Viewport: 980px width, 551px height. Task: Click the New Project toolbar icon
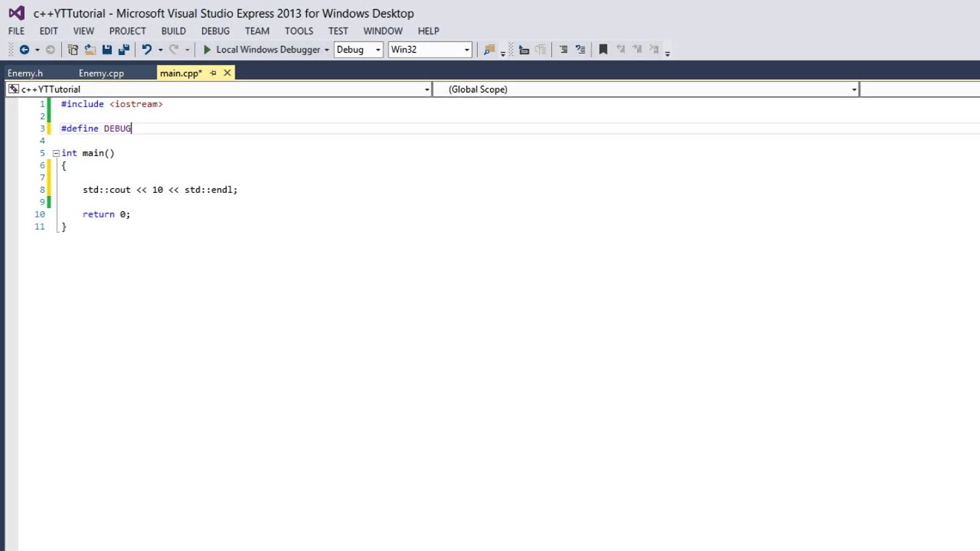click(x=73, y=50)
